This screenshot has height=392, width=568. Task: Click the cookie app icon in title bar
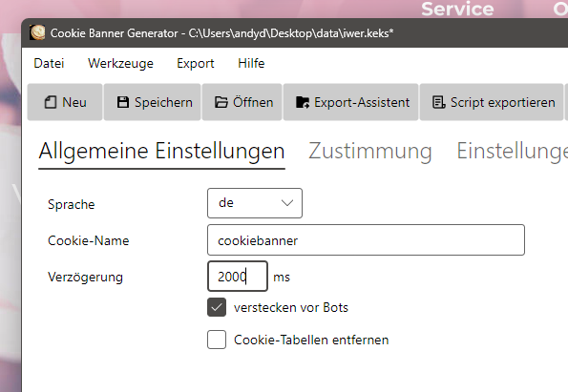[37, 33]
